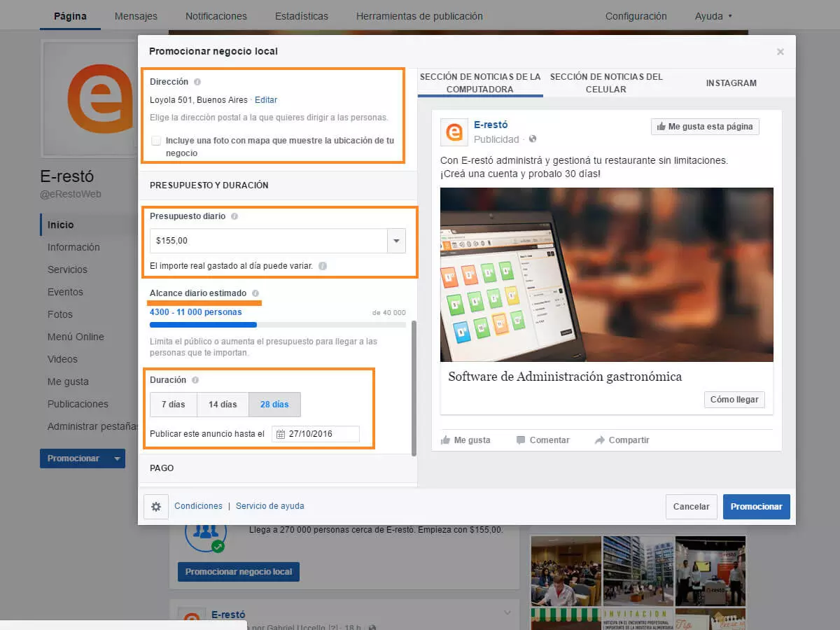This screenshot has height=630, width=840.
Task: Click the dialog's vertical scrollbar
Action: coord(414,388)
